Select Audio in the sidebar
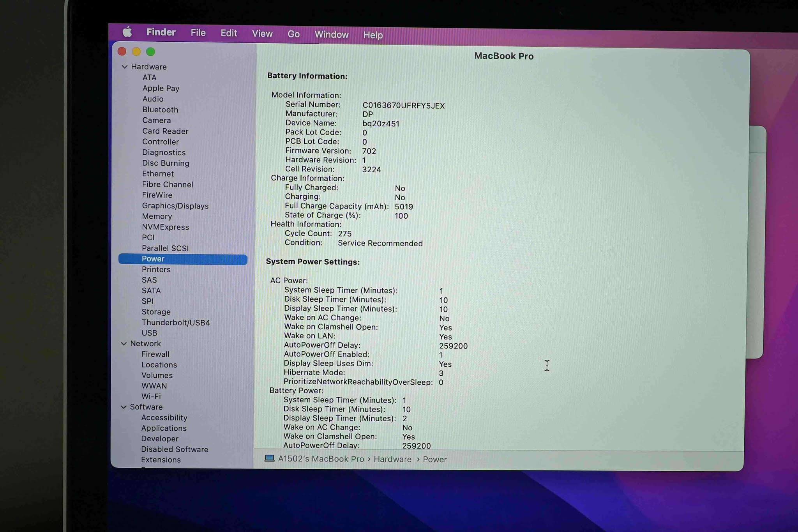Image resolution: width=798 pixels, height=532 pixels. 153,99
